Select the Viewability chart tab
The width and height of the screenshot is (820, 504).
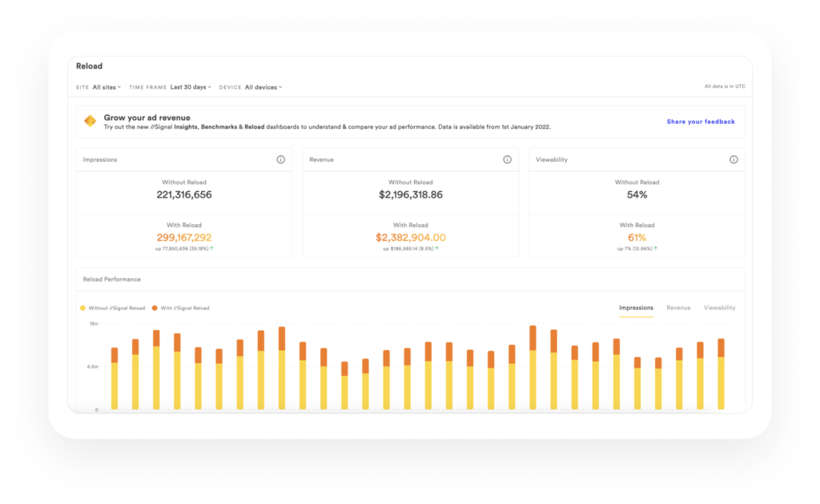[x=719, y=308]
